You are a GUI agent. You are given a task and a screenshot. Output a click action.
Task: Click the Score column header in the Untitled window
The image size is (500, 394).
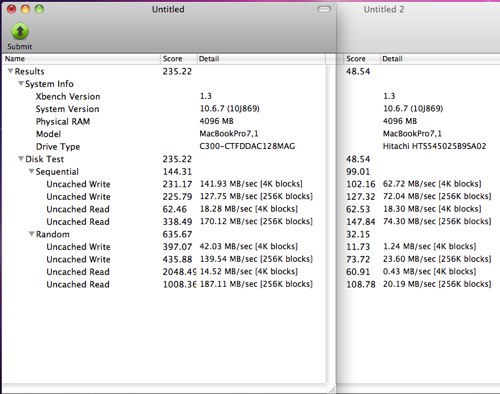coord(179,59)
